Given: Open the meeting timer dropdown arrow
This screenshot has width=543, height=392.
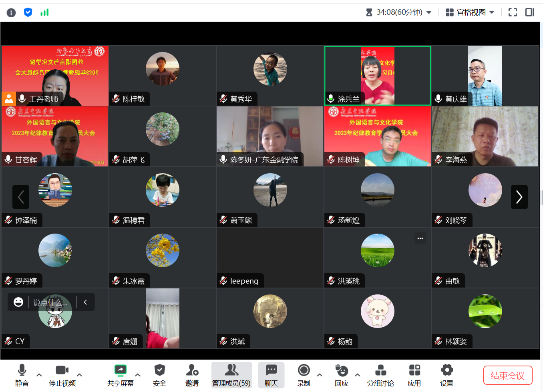Looking at the screenshot, I should point(429,12).
